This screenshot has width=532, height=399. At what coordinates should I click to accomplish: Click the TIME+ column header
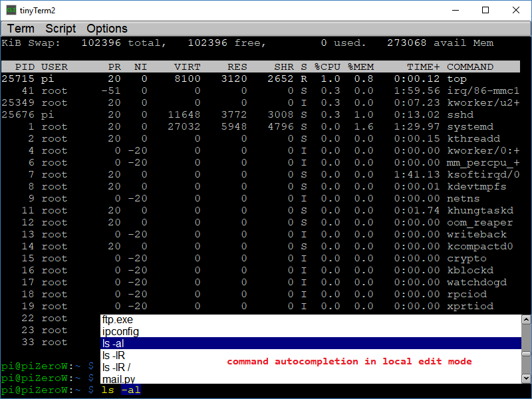click(424, 67)
